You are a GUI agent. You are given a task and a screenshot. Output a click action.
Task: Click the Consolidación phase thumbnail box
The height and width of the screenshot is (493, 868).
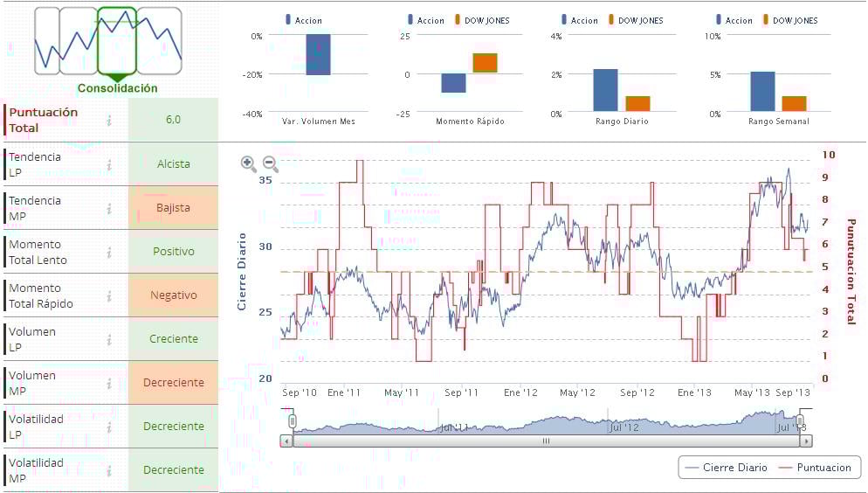click(117, 41)
